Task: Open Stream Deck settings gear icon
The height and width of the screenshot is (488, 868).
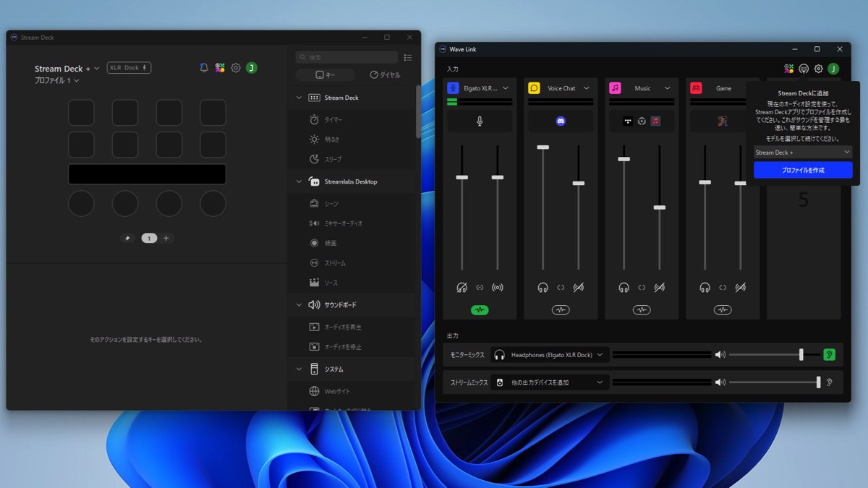Action: [236, 68]
